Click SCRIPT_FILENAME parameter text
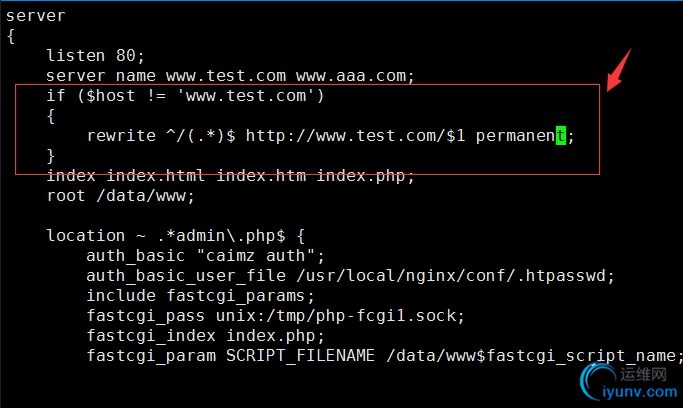The width and height of the screenshot is (683, 408). (300, 356)
